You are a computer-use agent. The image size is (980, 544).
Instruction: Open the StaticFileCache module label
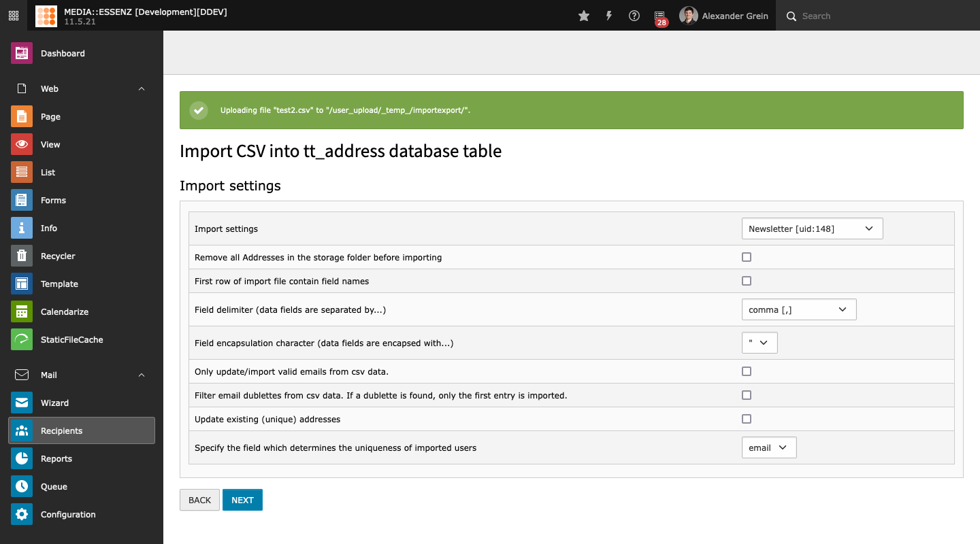click(72, 339)
